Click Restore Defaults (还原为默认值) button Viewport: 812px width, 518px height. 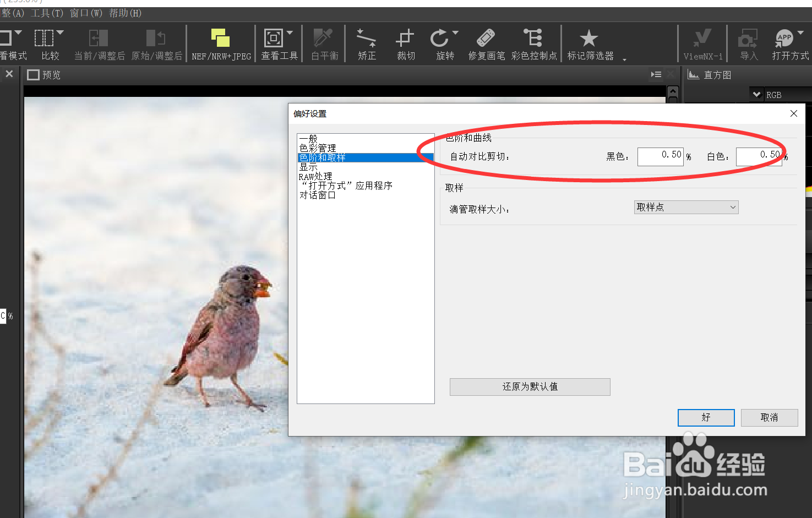point(530,387)
